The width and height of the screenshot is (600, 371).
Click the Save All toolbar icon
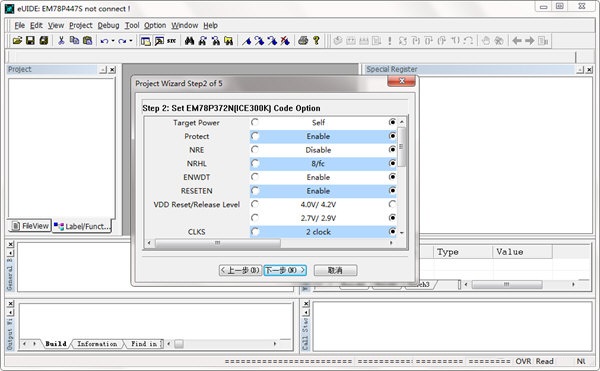pyautogui.click(x=44, y=40)
